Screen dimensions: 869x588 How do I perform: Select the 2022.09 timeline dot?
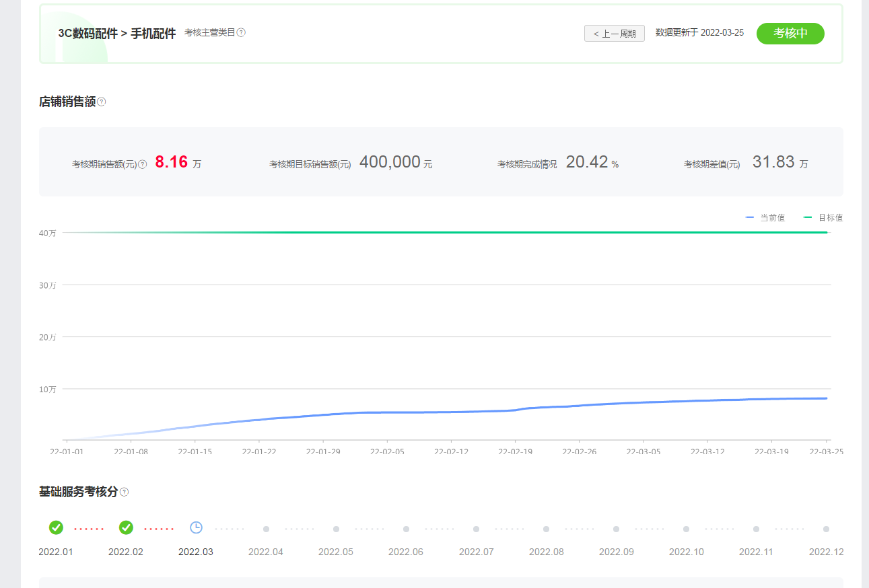pos(616,529)
